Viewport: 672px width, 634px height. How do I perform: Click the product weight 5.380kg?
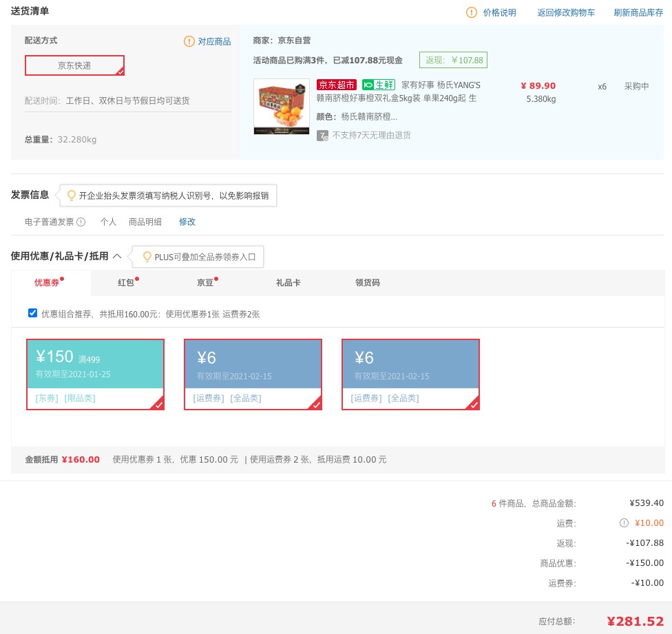541,99
